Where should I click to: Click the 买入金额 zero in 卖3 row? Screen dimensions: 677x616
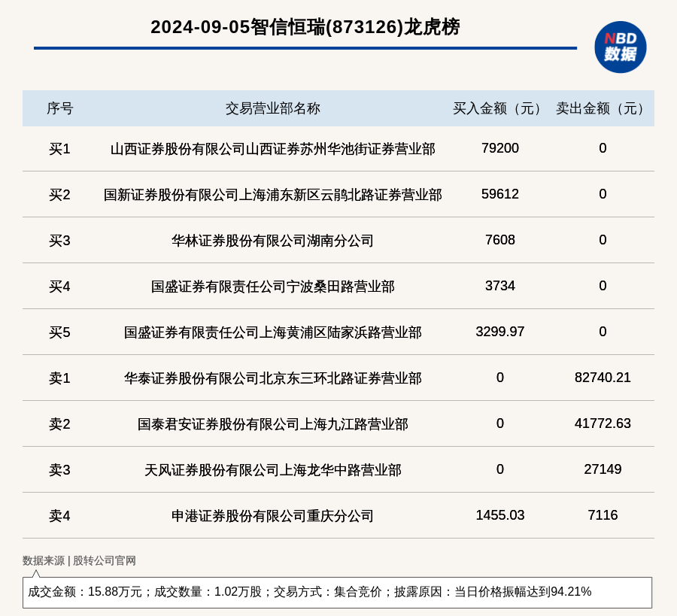point(500,469)
